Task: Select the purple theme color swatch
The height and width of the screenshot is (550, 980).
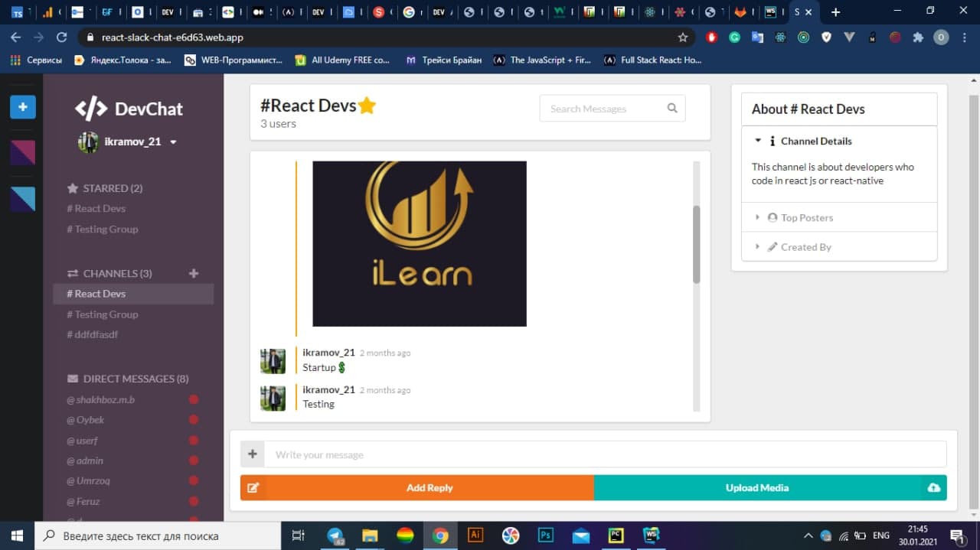Action: point(22,153)
